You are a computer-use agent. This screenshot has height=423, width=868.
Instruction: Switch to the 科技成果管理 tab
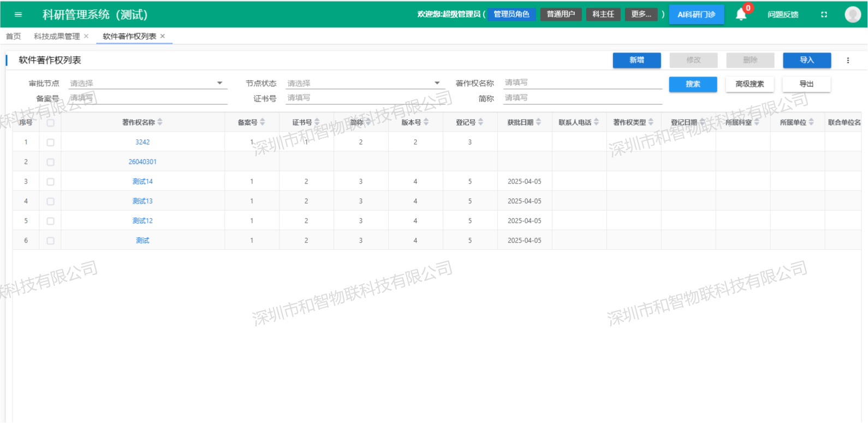57,36
